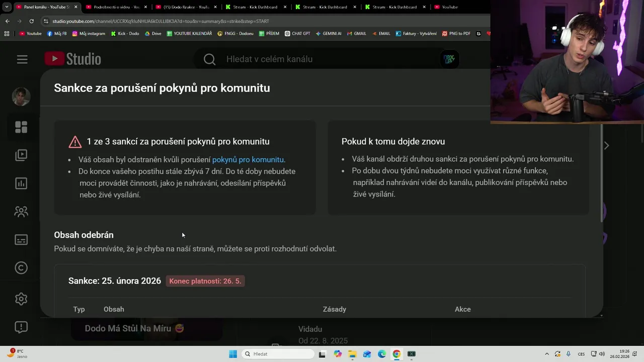Close the 'Podrobnosti o videu' tab

[145, 7]
